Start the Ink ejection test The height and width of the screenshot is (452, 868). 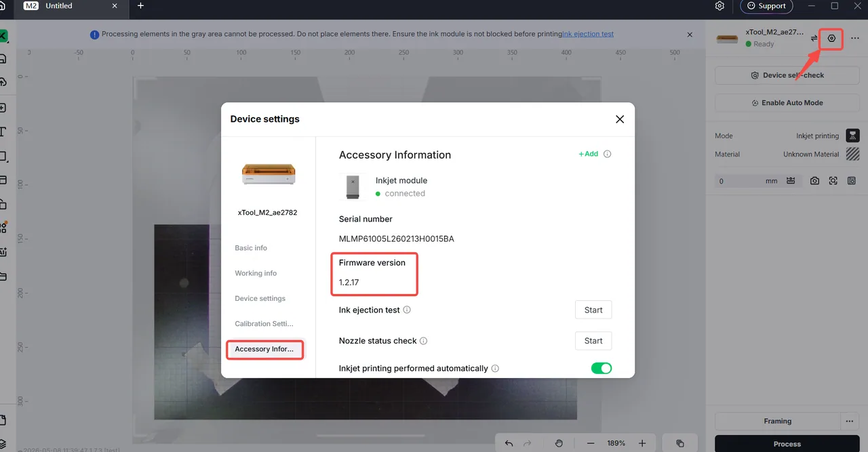[x=593, y=310]
